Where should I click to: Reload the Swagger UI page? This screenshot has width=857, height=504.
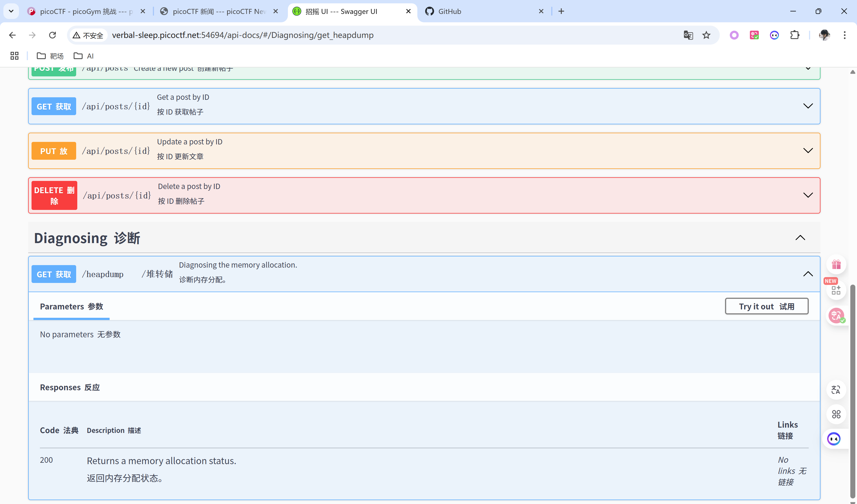coord(52,35)
